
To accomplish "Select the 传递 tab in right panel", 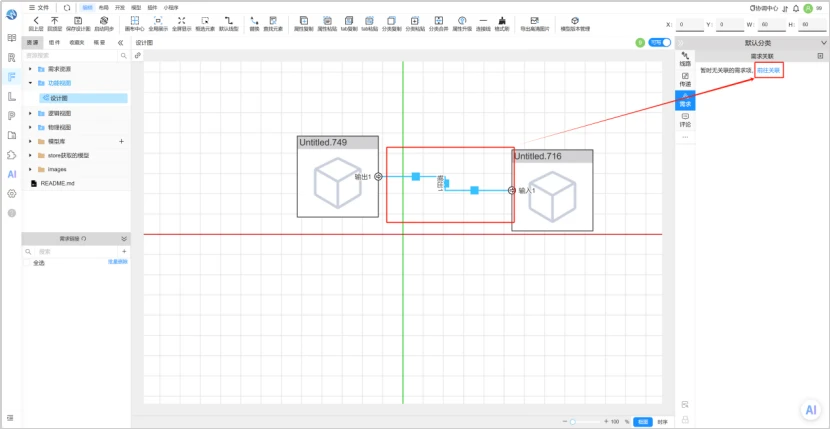I will (685, 79).
